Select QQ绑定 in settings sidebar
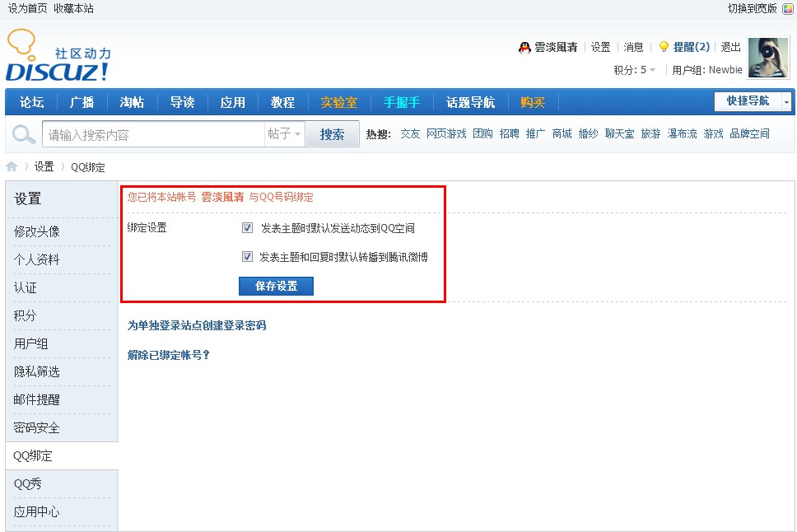Image resolution: width=797 pixels, height=532 pixels. tap(33, 455)
